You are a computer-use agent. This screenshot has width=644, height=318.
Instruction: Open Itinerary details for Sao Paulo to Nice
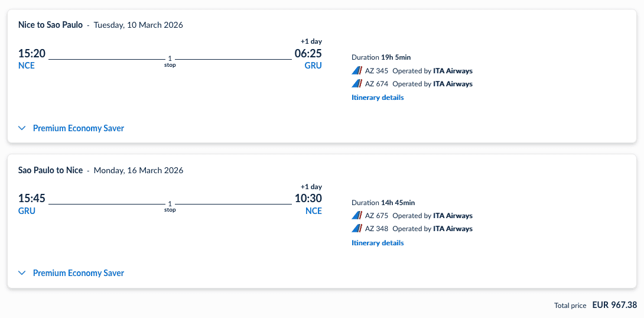(378, 243)
